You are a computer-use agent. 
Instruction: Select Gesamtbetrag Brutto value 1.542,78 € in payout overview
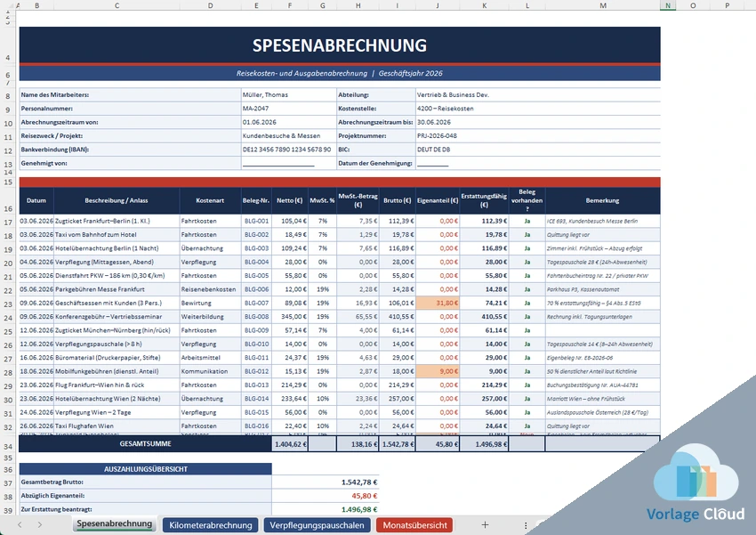click(326, 482)
